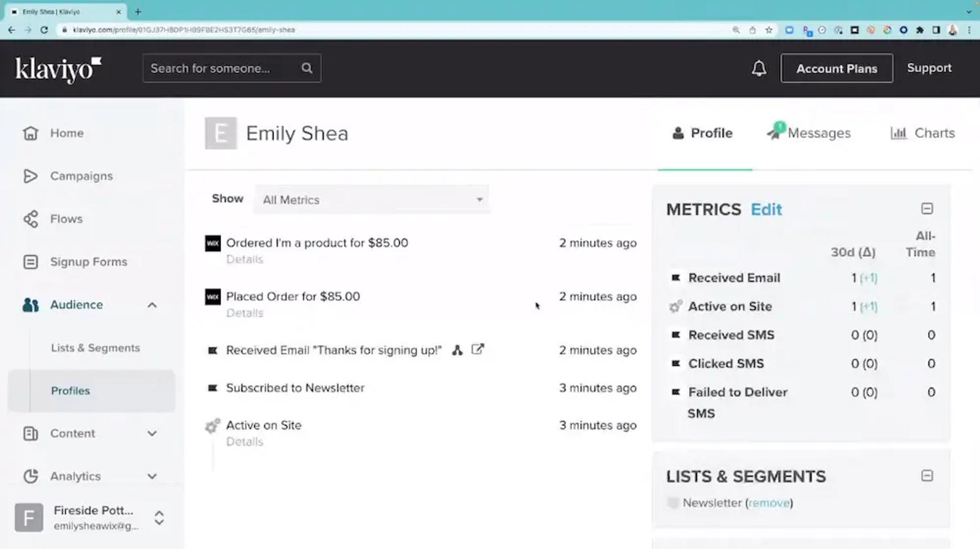Screen dimensions: 980x549
Task: Click the Active on Site metric label
Action: coord(729,306)
